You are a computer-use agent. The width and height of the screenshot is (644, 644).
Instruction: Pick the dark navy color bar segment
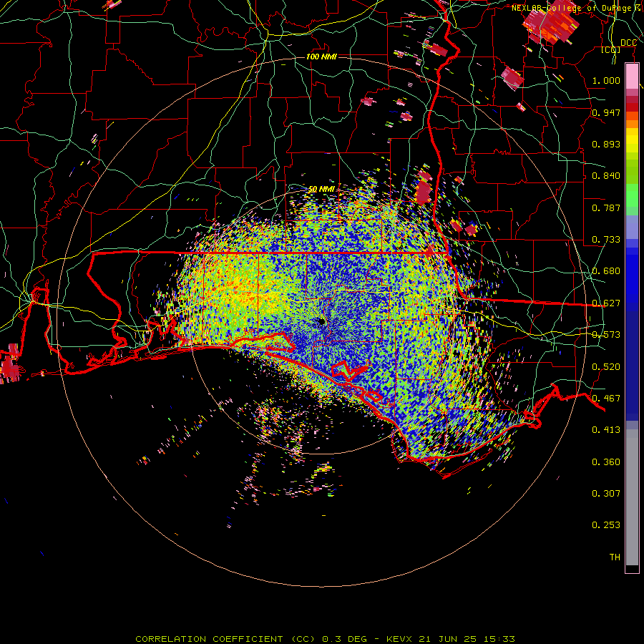click(632, 361)
